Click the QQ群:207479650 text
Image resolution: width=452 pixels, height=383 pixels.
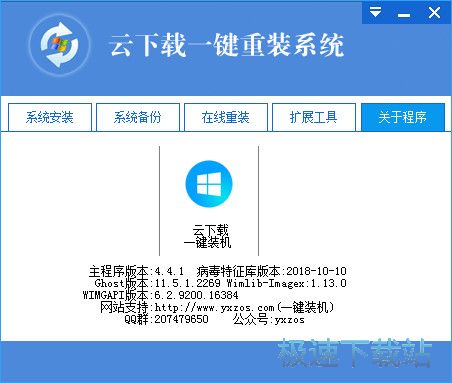166,319
